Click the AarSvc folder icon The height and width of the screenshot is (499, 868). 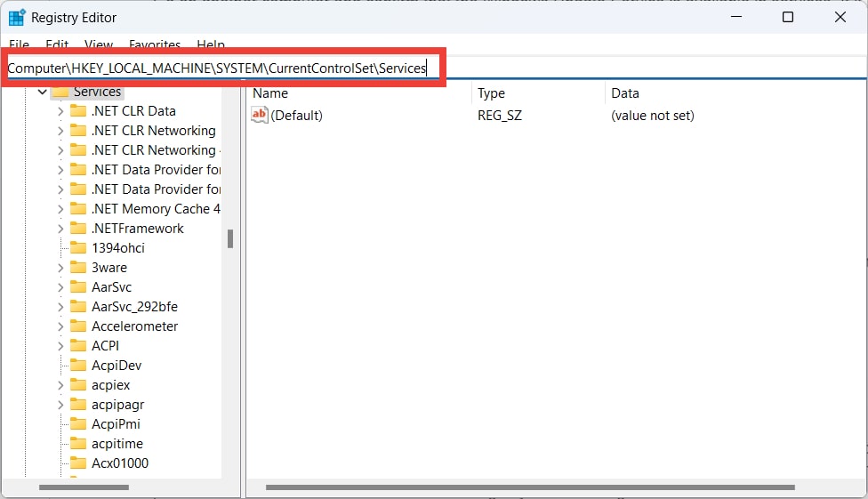coord(78,287)
